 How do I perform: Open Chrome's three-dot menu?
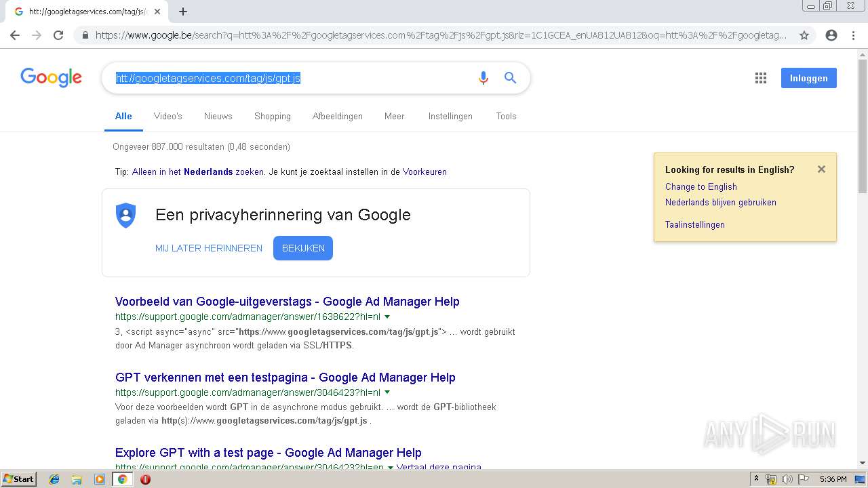tap(853, 35)
